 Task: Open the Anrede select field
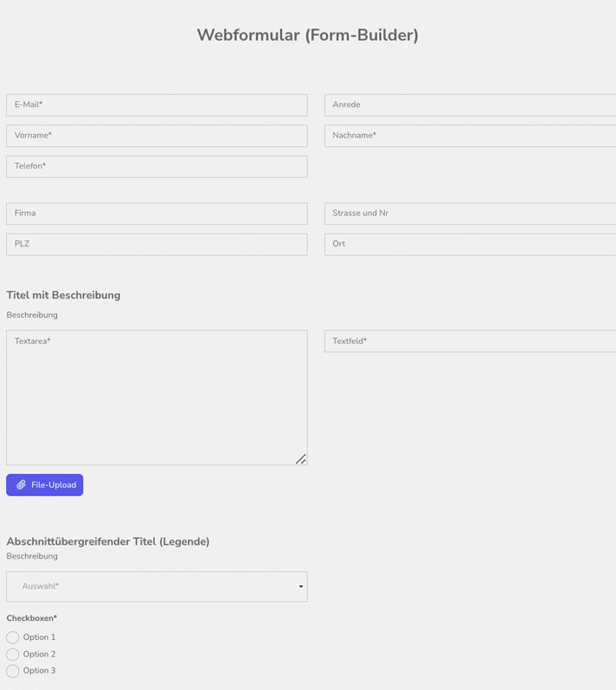(x=470, y=105)
